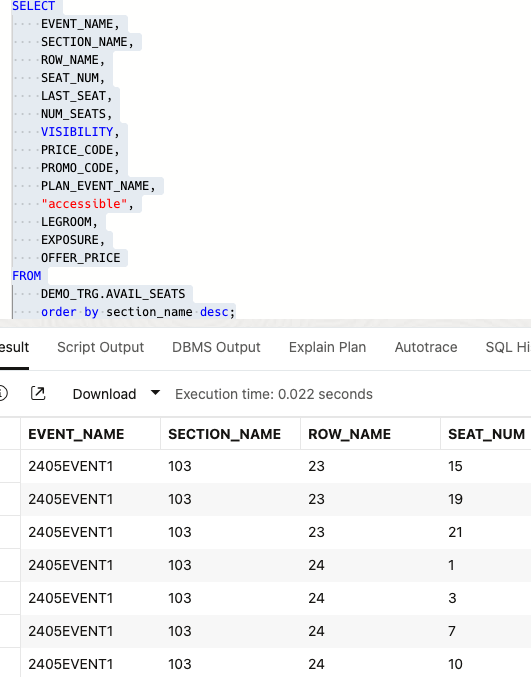Switch to Script Output tab
531x677 pixels.
[x=100, y=347]
